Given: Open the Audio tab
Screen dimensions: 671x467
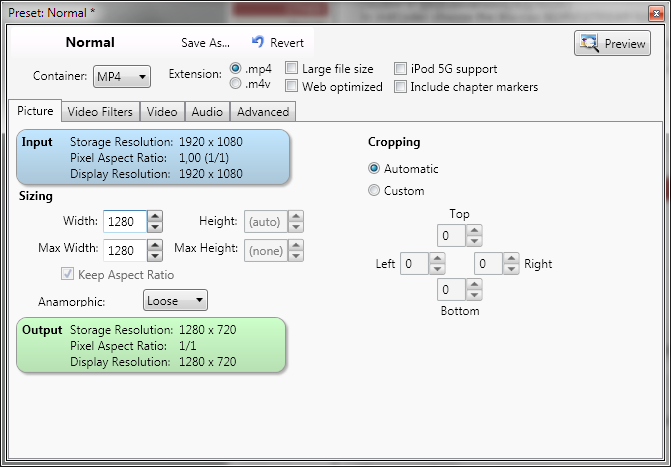Looking at the screenshot, I should pos(207,112).
